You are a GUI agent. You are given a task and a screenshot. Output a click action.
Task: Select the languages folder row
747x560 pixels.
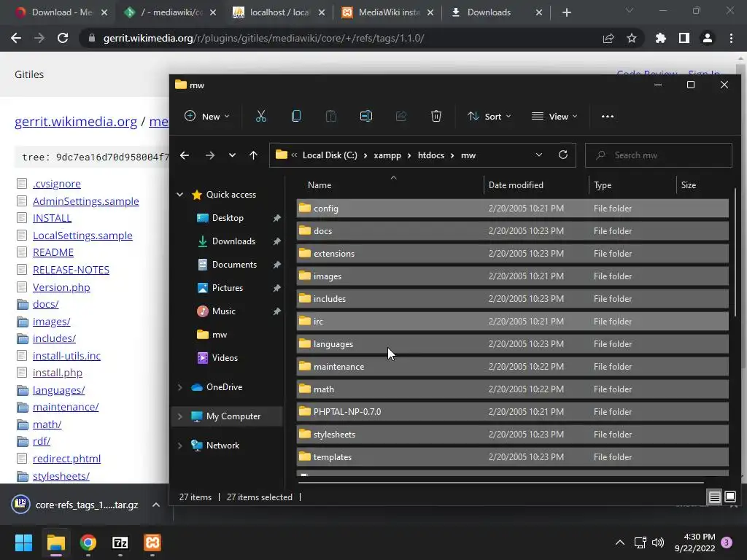pyautogui.click(x=512, y=344)
